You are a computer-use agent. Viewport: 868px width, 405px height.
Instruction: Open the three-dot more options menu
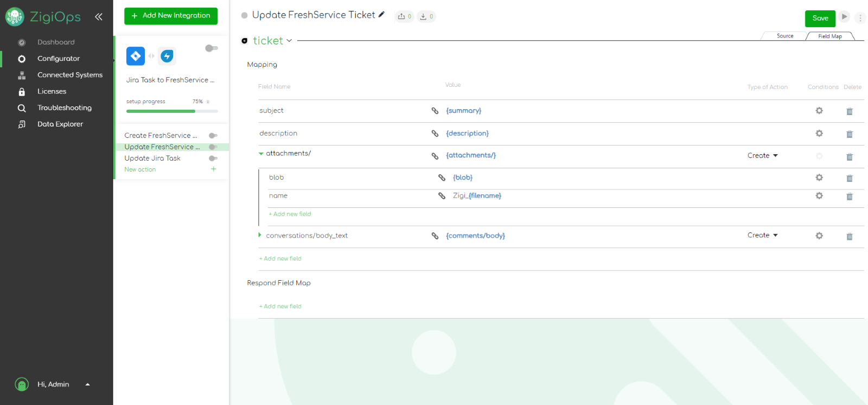click(860, 18)
